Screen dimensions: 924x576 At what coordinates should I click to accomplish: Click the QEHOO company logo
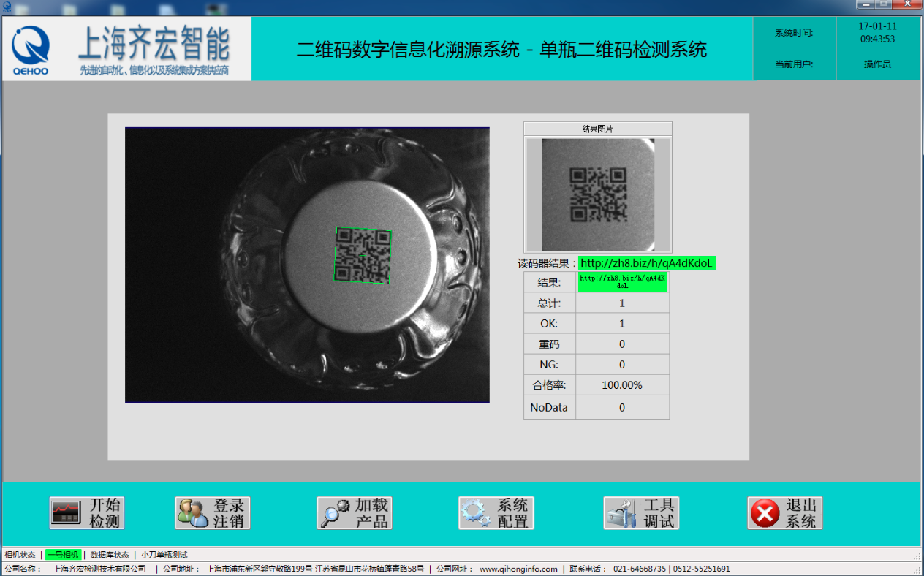pyautogui.click(x=31, y=50)
